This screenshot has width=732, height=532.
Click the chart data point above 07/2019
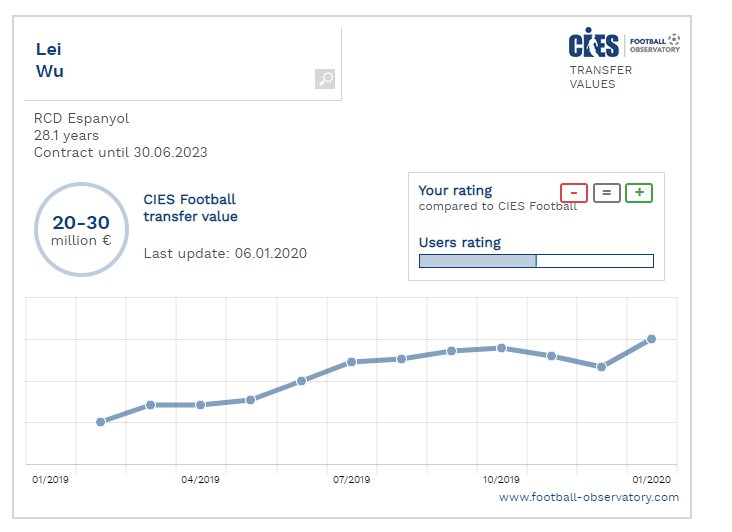351,362
